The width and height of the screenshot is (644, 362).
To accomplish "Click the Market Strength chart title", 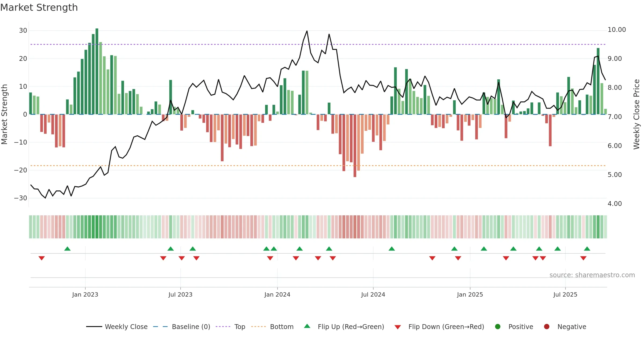I will click(39, 8).
